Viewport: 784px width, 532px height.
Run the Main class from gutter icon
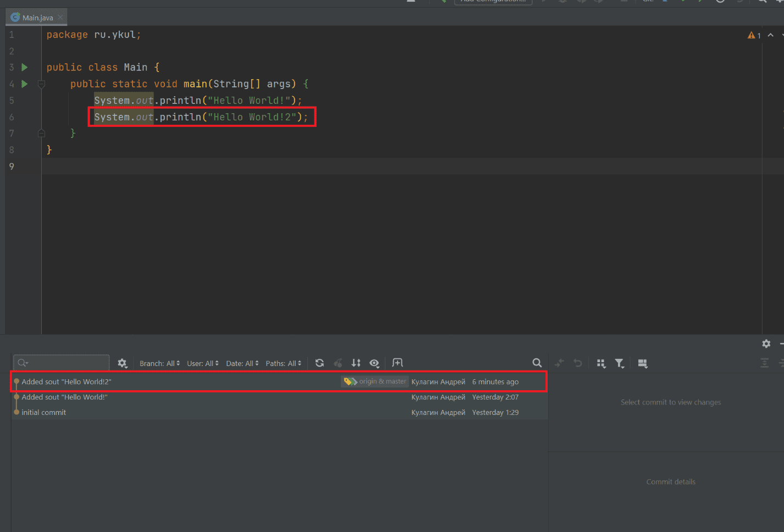[24, 67]
